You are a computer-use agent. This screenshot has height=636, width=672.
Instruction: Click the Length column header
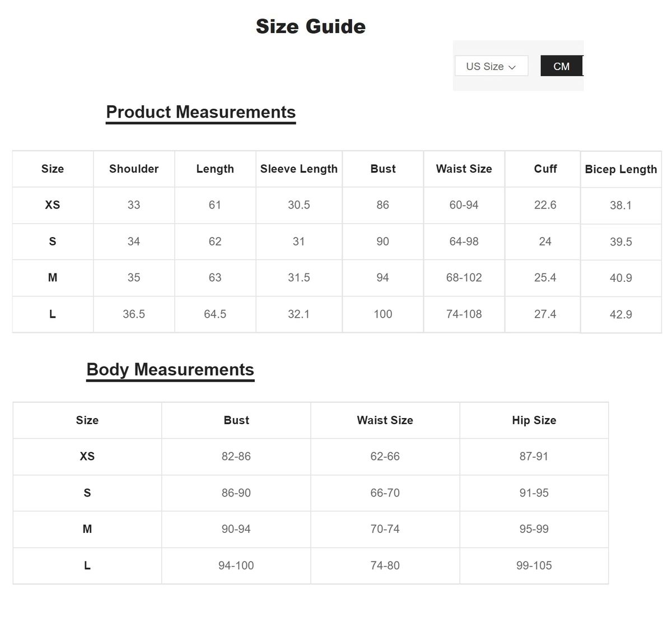coord(215,169)
